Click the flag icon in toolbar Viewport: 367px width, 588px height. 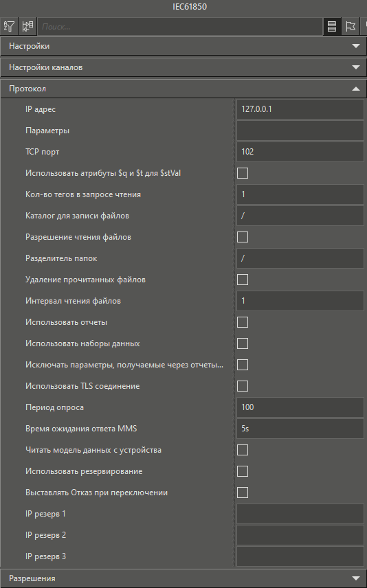pos(351,26)
